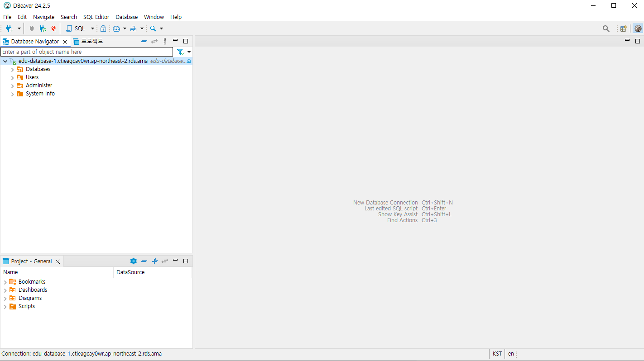Open New Connection dropdown arrow

(x=19, y=28)
